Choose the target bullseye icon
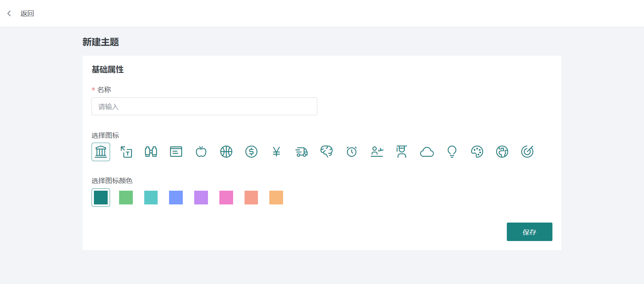644x284 pixels. pyautogui.click(x=527, y=152)
